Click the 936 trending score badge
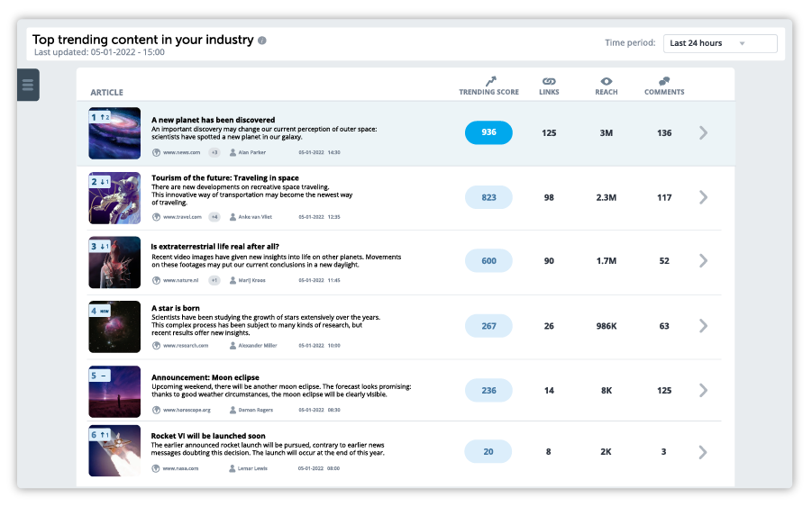This screenshot has height=507, width=812. click(488, 132)
